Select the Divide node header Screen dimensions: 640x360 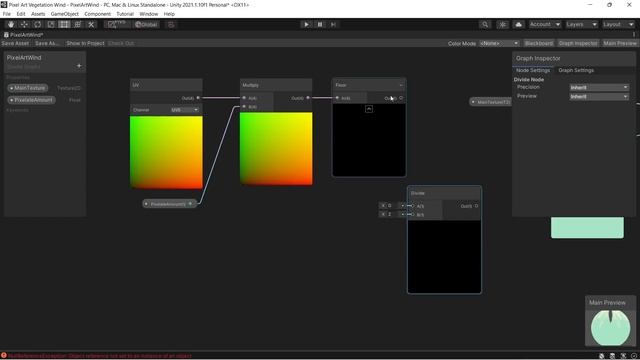(444, 193)
